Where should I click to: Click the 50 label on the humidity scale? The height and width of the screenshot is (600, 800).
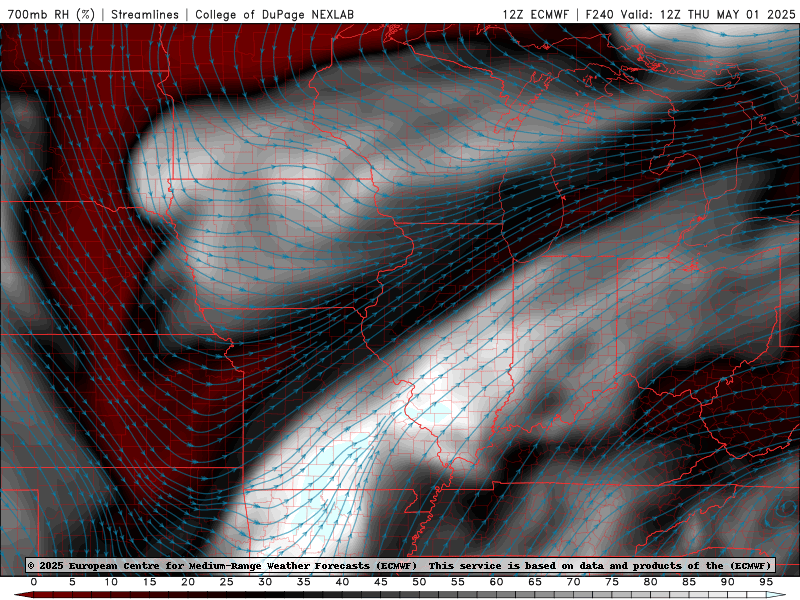tap(419, 582)
